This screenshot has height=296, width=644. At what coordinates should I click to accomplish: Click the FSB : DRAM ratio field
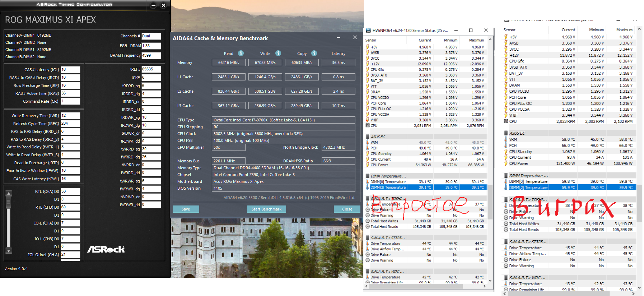tap(151, 46)
